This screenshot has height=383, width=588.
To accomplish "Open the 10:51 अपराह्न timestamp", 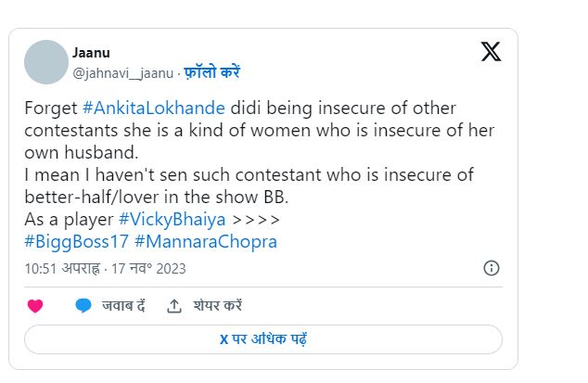I will [x=63, y=269].
